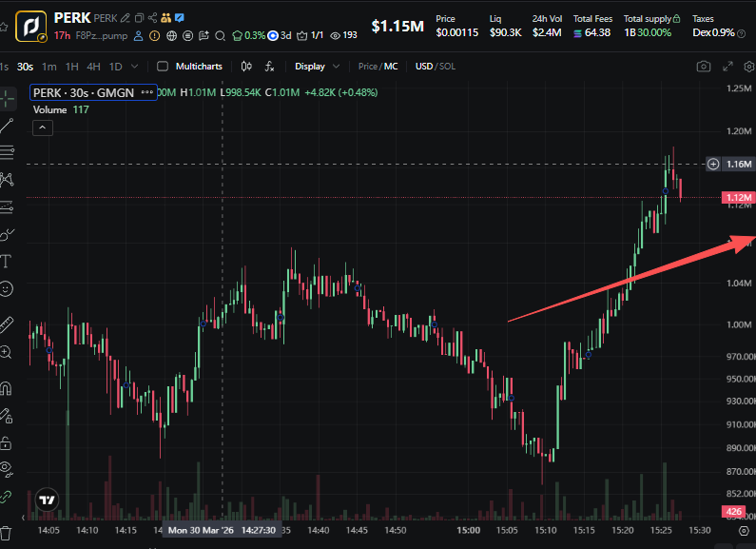Open the candlestick chart type icon
This screenshot has height=549, width=756.
tap(246, 67)
